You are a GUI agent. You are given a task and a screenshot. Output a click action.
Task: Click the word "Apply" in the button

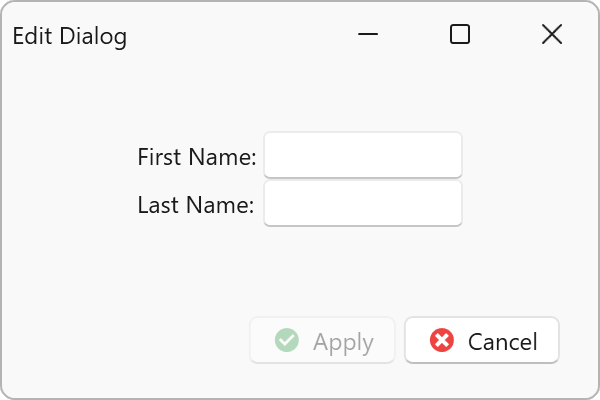343,342
